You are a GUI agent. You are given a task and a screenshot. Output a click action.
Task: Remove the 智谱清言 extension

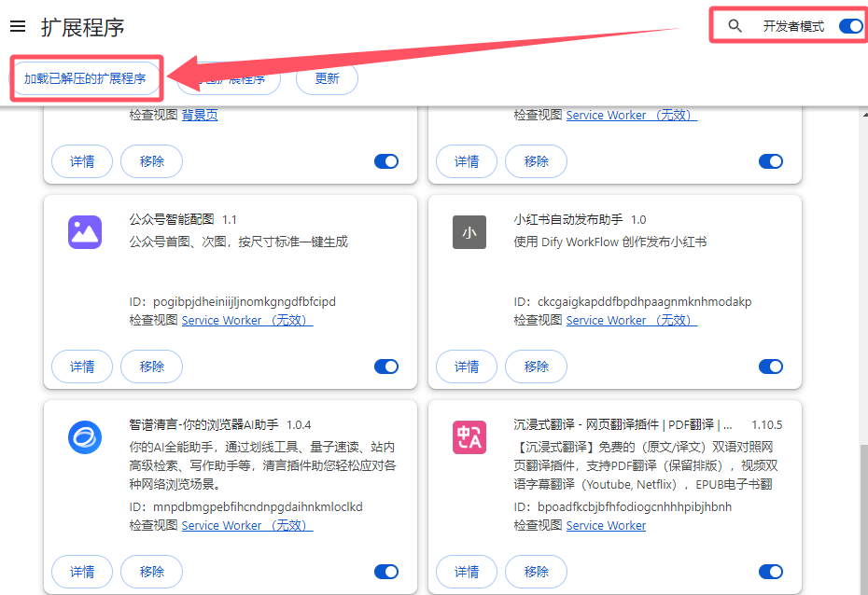click(152, 572)
